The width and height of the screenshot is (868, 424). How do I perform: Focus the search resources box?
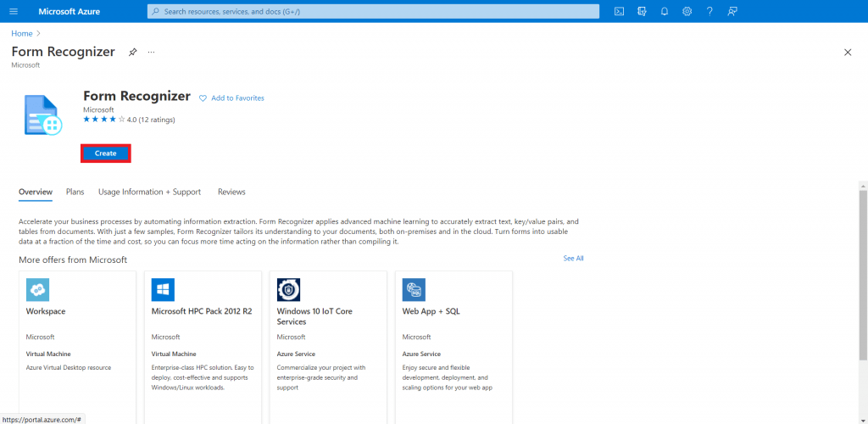pyautogui.click(x=373, y=11)
